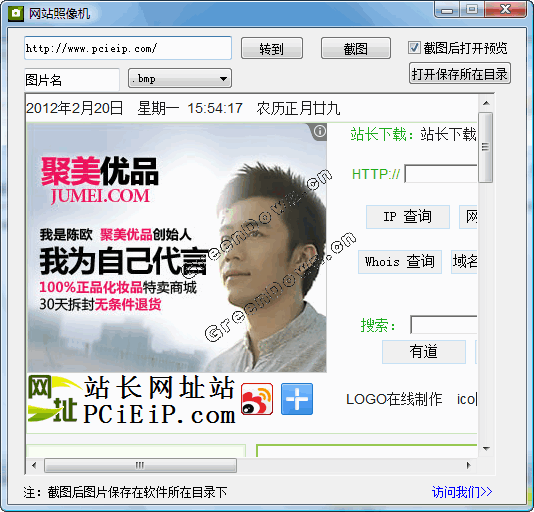Click the Whois 查询 button
This screenshot has width=534, height=512.
pyautogui.click(x=400, y=262)
